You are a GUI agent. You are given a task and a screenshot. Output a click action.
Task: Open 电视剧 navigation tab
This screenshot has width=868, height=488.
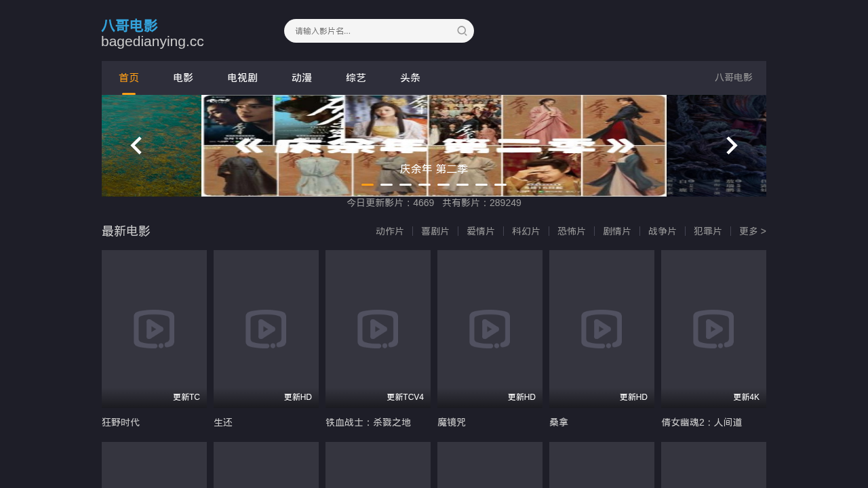point(242,78)
